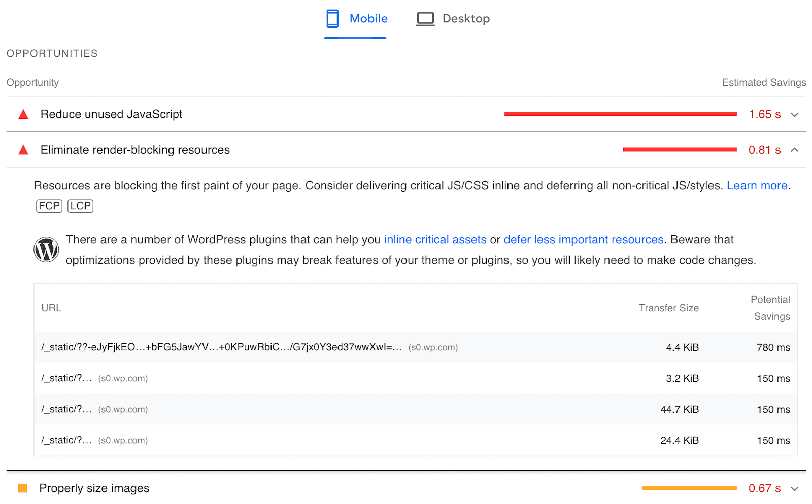Image resolution: width=812 pixels, height=504 pixels.
Task: Click the 4.4 KiB transfer size cell
Action: click(683, 347)
